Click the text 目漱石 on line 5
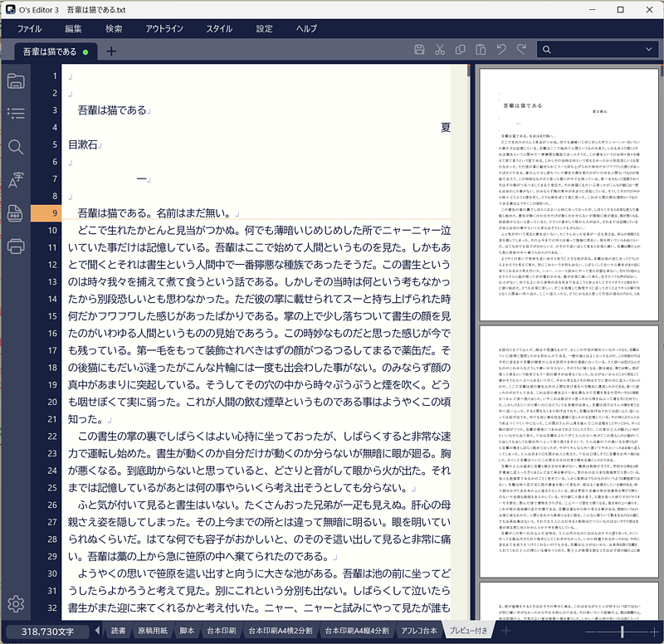The width and height of the screenshot is (664, 644). (x=83, y=144)
